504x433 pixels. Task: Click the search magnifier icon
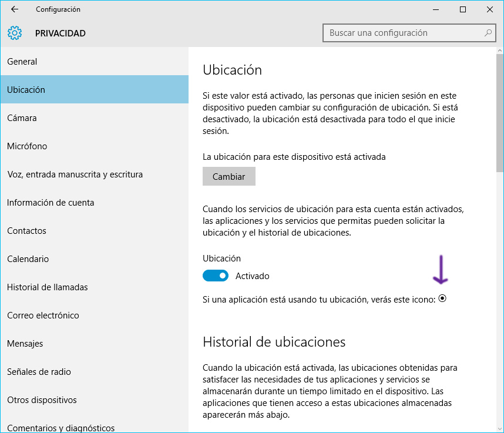(488, 33)
